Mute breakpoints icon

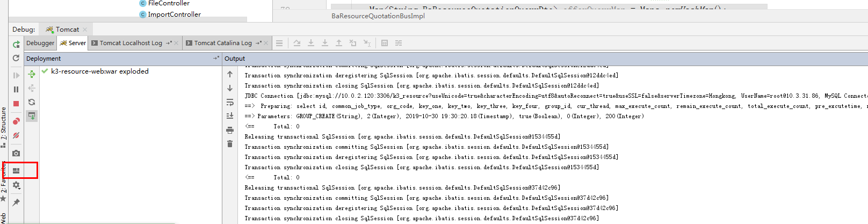16,135
